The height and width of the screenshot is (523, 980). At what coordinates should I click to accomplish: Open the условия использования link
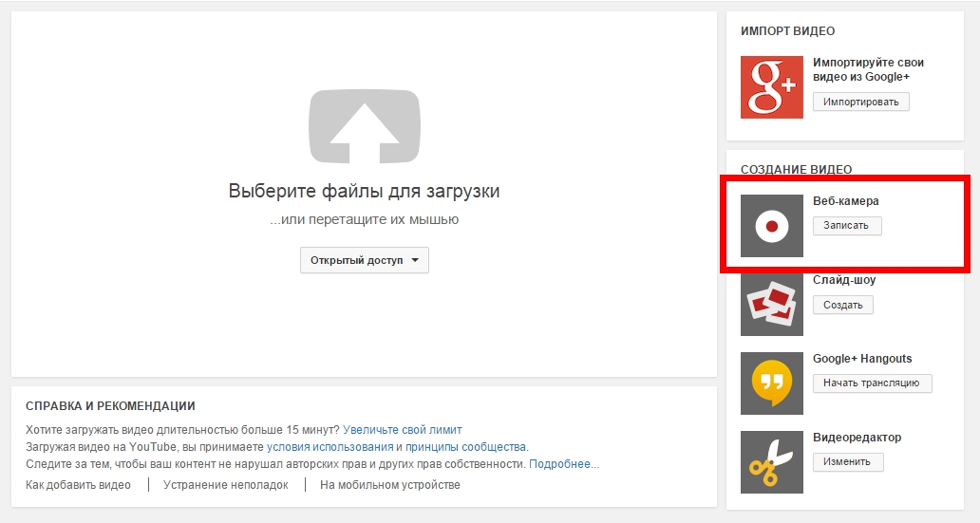click(330, 447)
